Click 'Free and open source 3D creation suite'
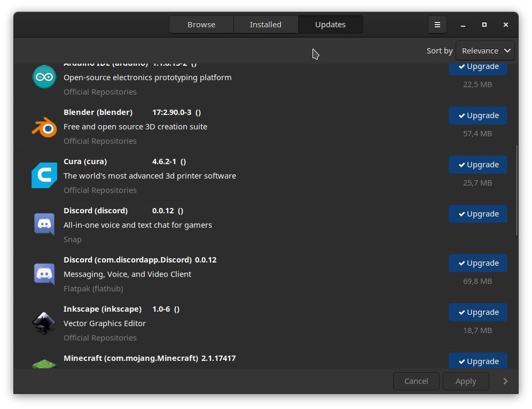The height and width of the screenshot is (409, 532). pyautogui.click(x=135, y=127)
